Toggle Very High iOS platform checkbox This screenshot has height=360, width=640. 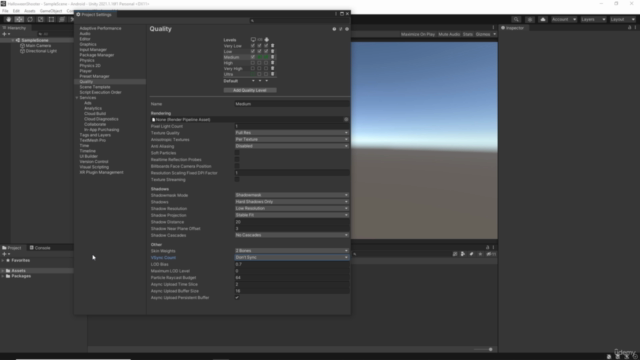click(259, 69)
